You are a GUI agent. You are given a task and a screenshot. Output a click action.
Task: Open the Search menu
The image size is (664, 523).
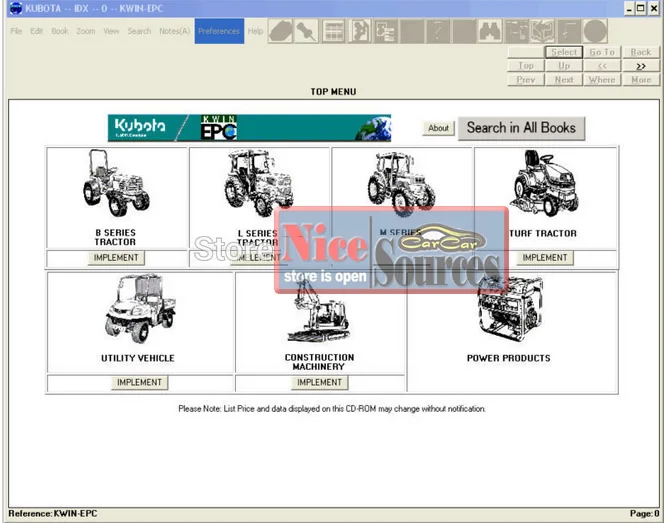[139, 31]
